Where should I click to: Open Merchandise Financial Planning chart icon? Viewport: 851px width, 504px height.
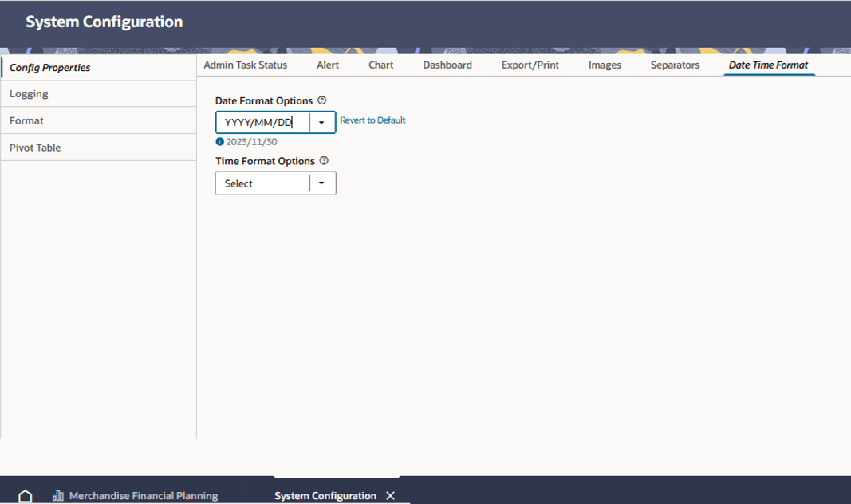click(x=58, y=496)
